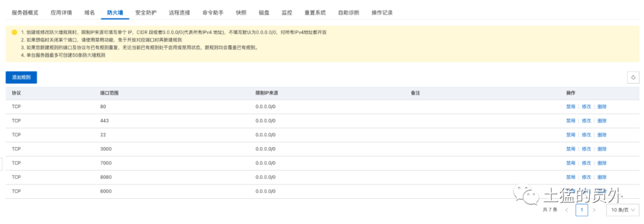Open the 10 条/页 page size dropdown
This screenshot has height=224, width=644.
coord(622,210)
